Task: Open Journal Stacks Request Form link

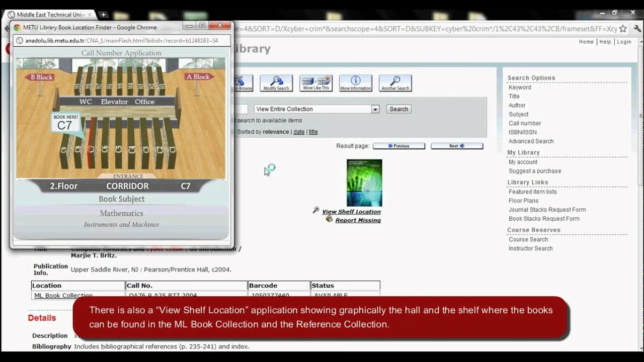Action: [x=547, y=210]
